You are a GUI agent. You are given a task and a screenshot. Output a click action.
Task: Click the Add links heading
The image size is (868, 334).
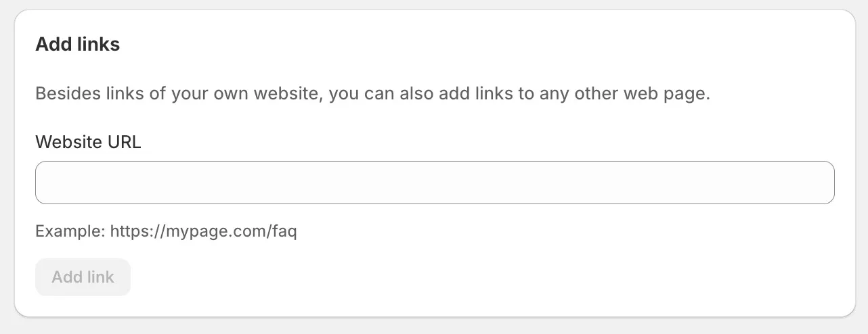tap(77, 45)
